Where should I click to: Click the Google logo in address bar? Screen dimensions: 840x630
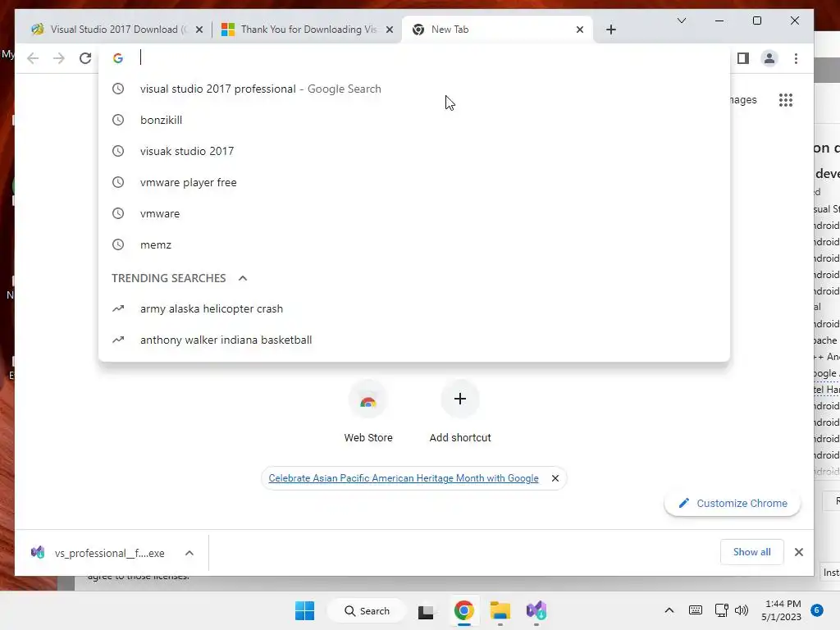click(x=118, y=58)
